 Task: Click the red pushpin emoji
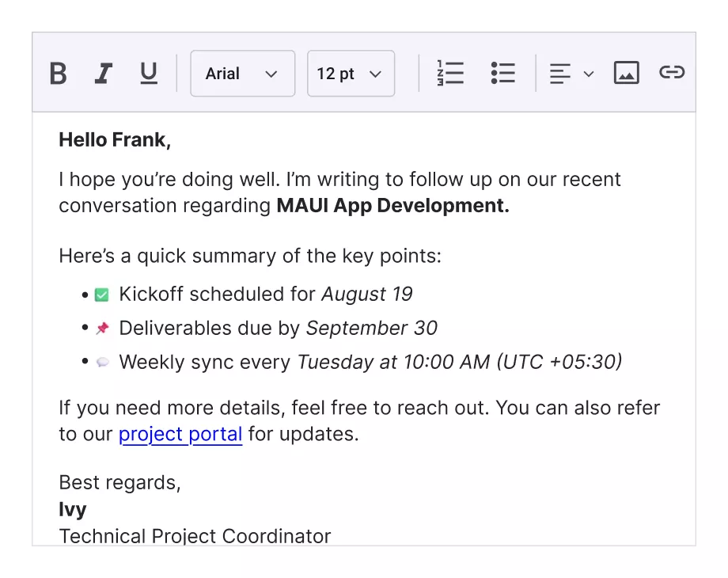pyautogui.click(x=102, y=328)
